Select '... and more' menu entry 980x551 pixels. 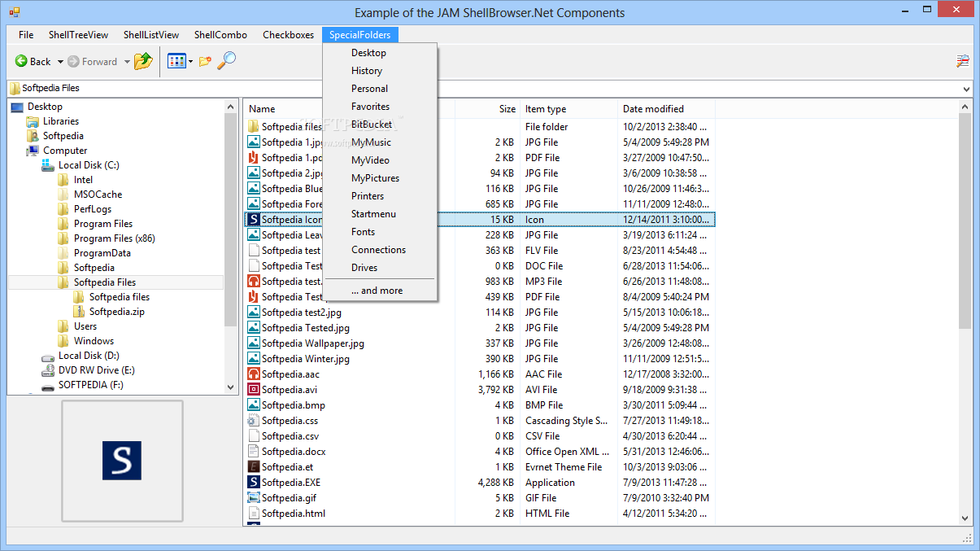click(x=380, y=291)
